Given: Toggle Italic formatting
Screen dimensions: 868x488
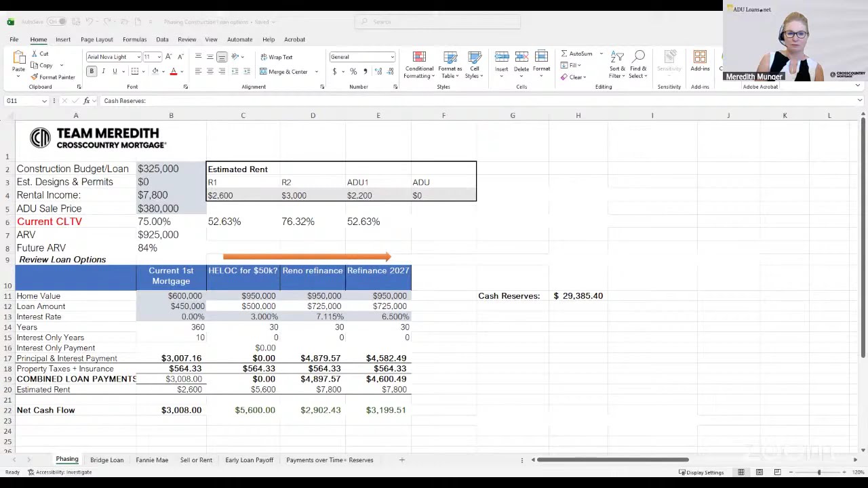Looking at the screenshot, I should coord(103,71).
